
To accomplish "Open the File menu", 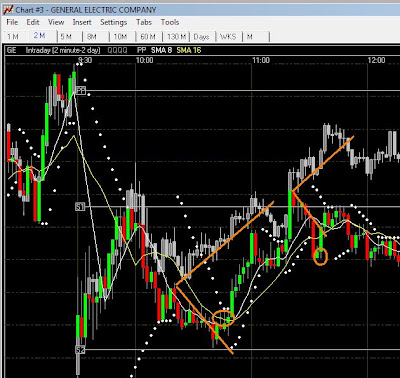I will pos(12,22).
